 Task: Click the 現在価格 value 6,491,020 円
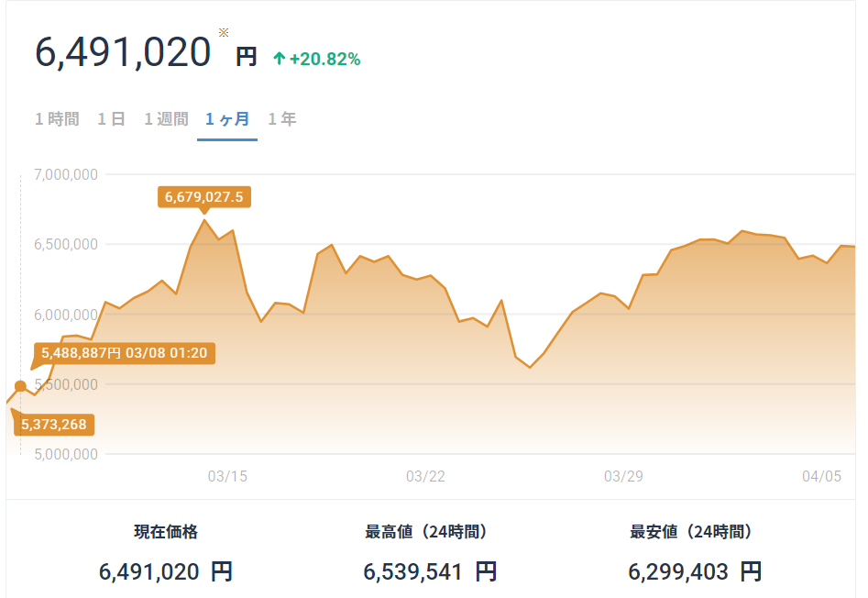point(166,572)
